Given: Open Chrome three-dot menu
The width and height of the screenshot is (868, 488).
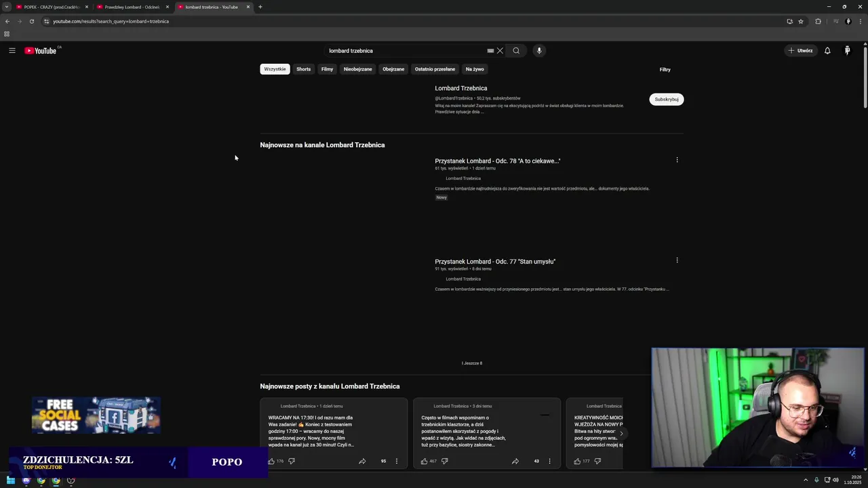Looking at the screenshot, I should (860, 21).
